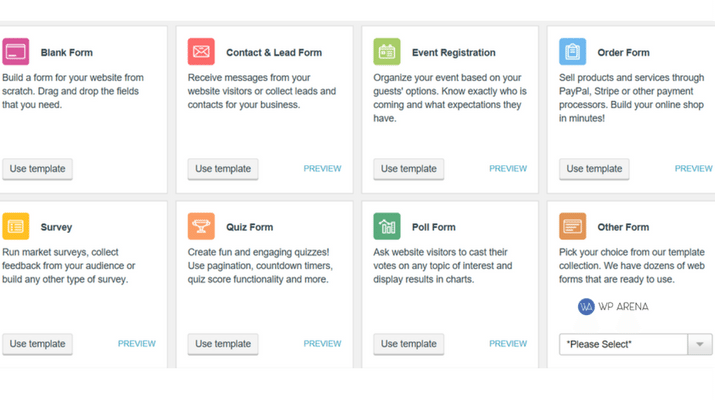Image resolution: width=715 pixels, height=400 pixels.
Task: Use template for Order Form
Action: point(594,169)
